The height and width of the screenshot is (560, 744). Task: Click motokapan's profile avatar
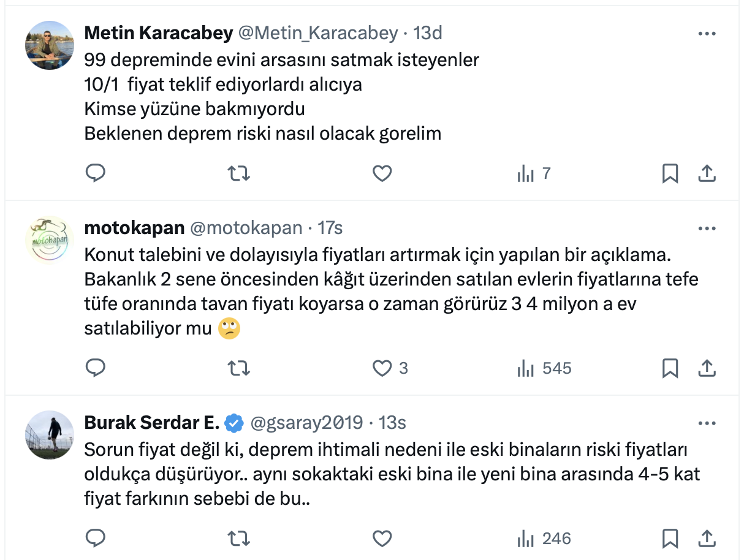coord(50,240)
